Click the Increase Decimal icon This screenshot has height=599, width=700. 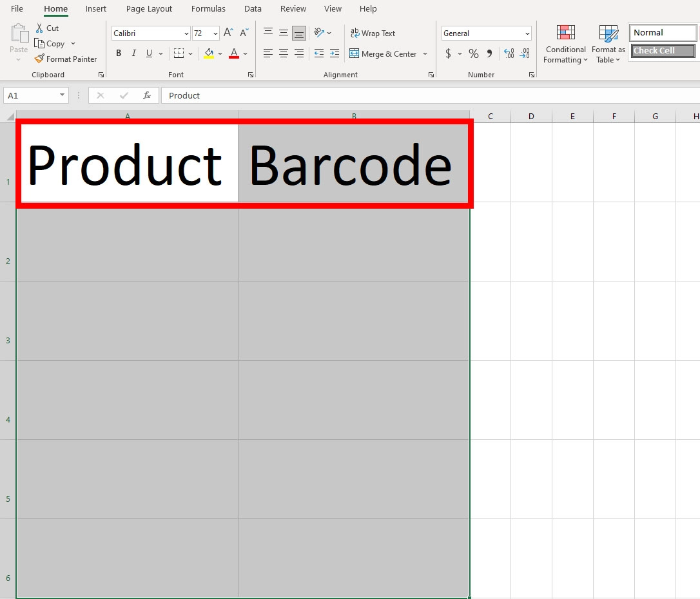pyautogui.click(x=509, y=53)
